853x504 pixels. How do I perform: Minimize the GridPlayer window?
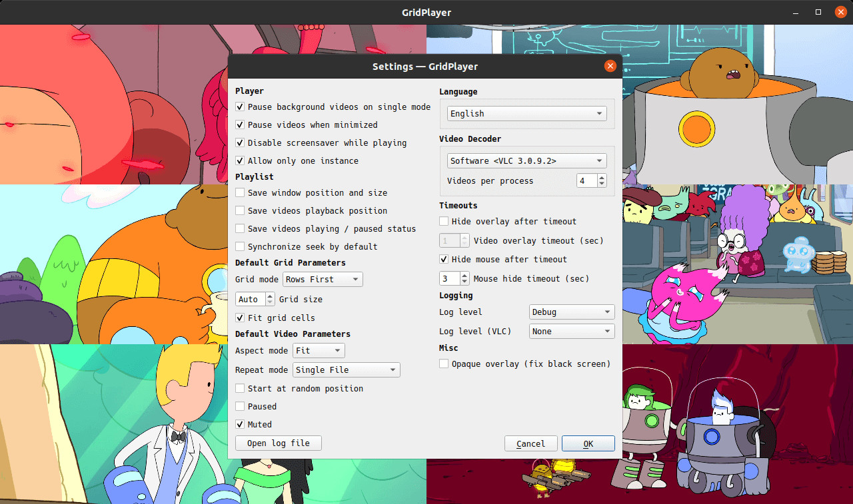point(796,12)
